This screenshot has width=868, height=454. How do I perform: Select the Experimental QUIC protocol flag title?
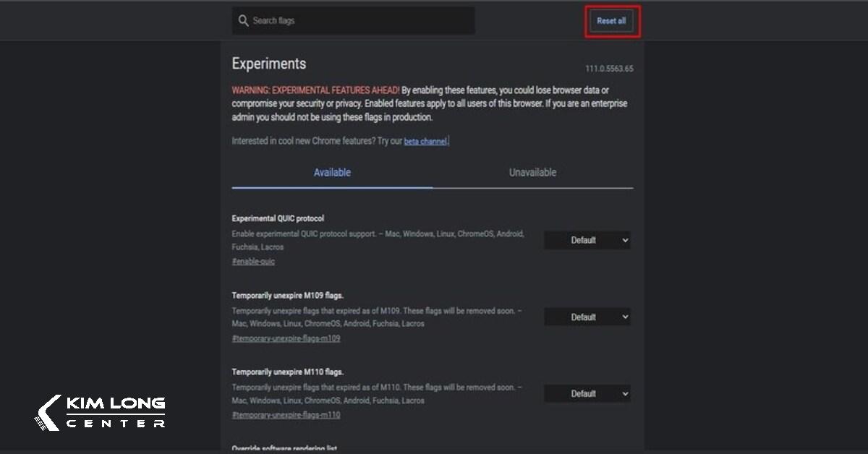(x=278, y=218)
